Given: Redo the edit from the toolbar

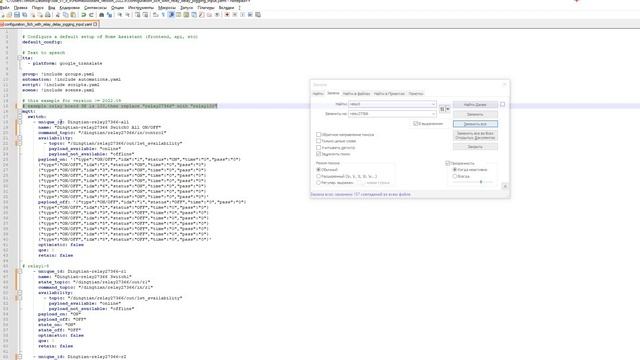Looking at the screenshot, I should click(x=91, y=15).
